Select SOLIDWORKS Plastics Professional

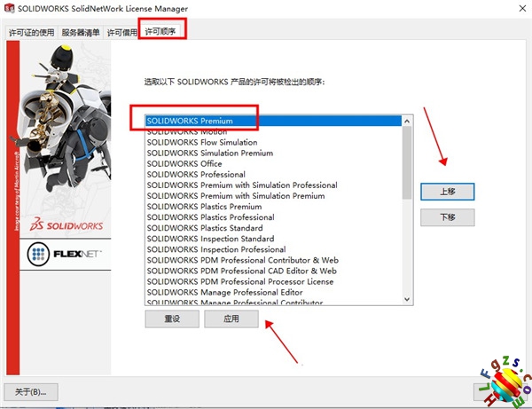[x=274, y=217]
